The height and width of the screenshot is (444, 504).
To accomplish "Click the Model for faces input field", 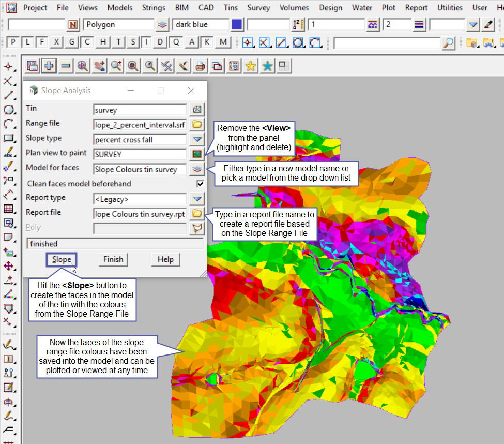I will coord(140,169).
